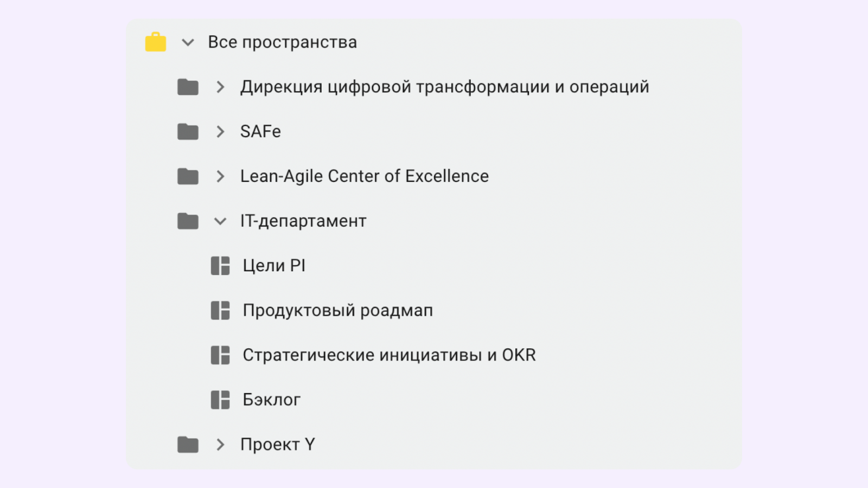Expand Дирекция цифровой трансформации и операций
Image resolution: width=868 pixels, height=488 pixels.
(x=220, y=87)
